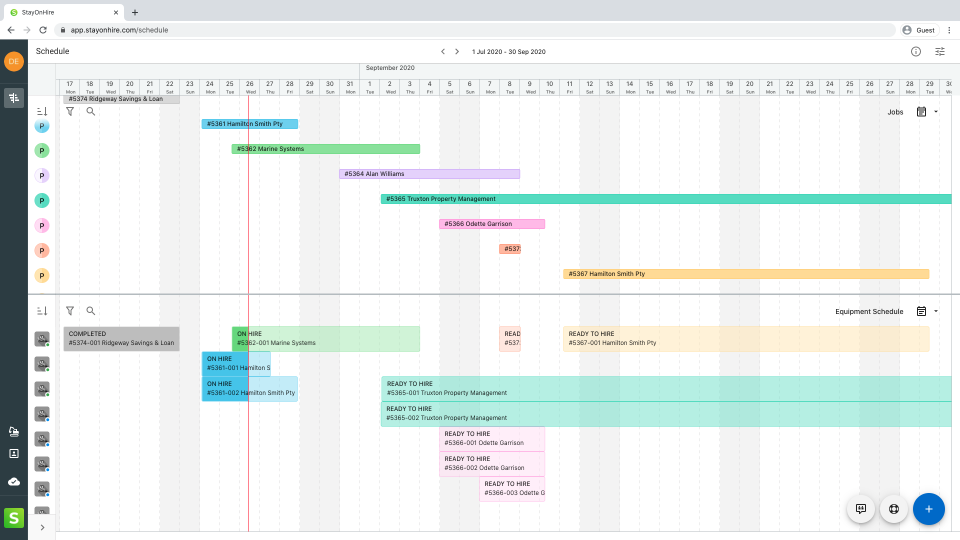Open the contacts icon in the sidebar
This screenshot has height=540, width=960.
pyautogui.click(x=13, y=454)
